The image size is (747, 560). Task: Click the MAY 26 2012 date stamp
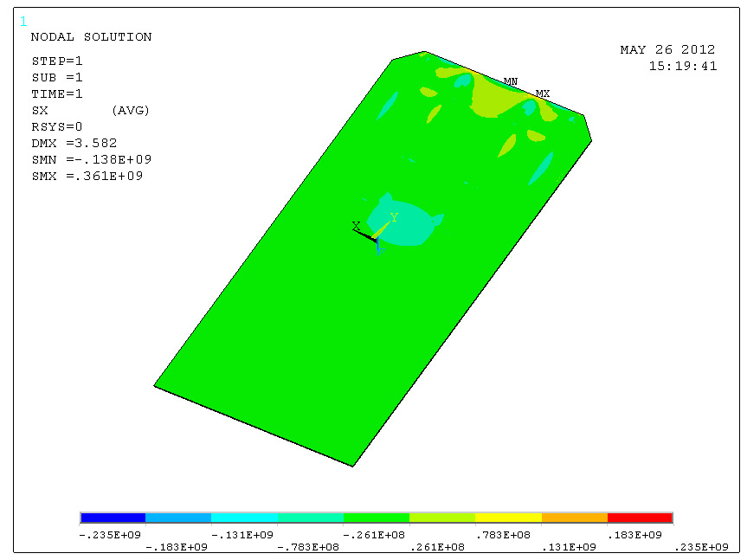(x=667, y=50)
